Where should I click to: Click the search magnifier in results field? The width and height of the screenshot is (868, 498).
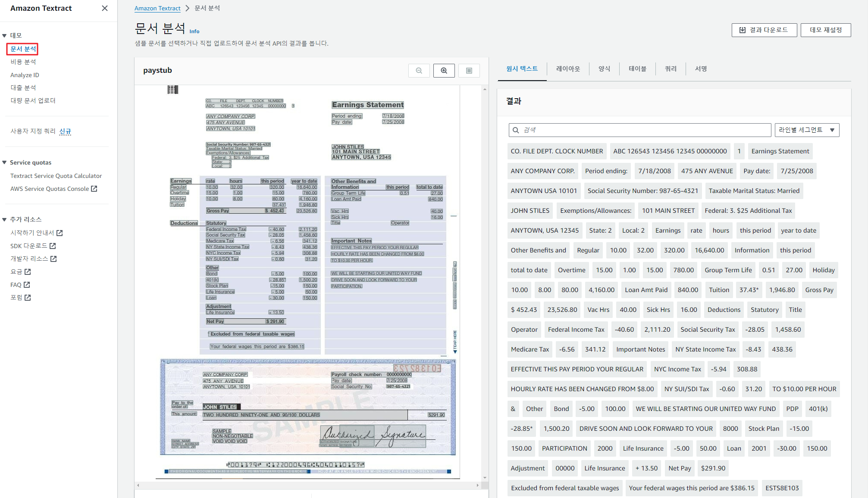[516, 130]
